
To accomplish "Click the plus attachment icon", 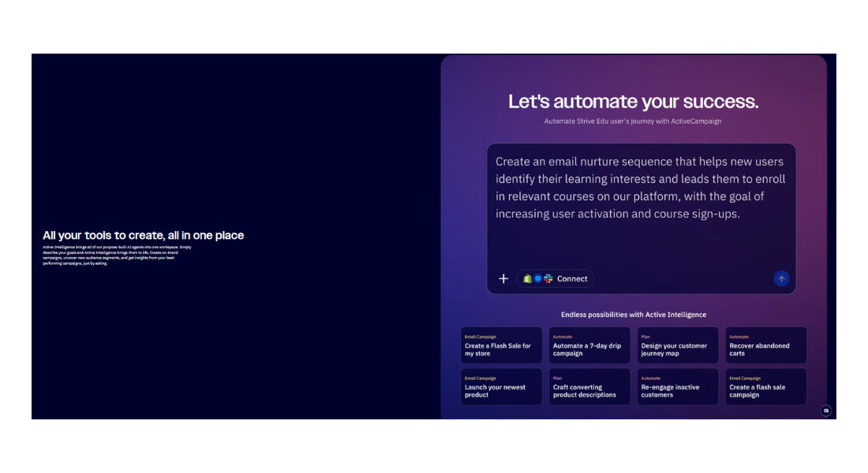I will (x=503, y=279).
